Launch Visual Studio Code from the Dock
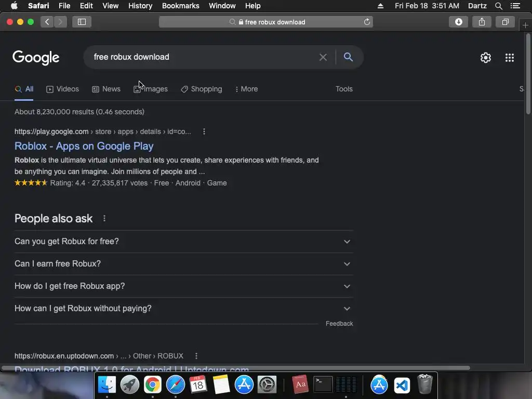This screenshot has height=399, width=532. [x=402, y=385]
